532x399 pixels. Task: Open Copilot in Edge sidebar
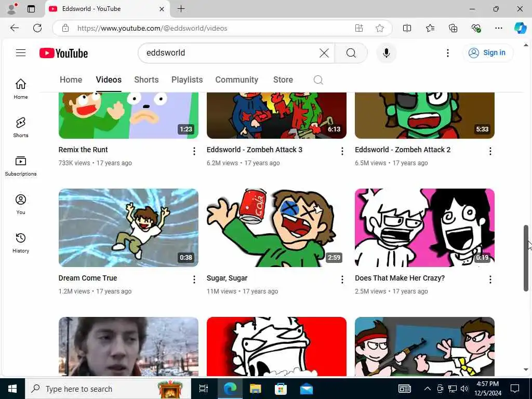(x=520, y=28)
